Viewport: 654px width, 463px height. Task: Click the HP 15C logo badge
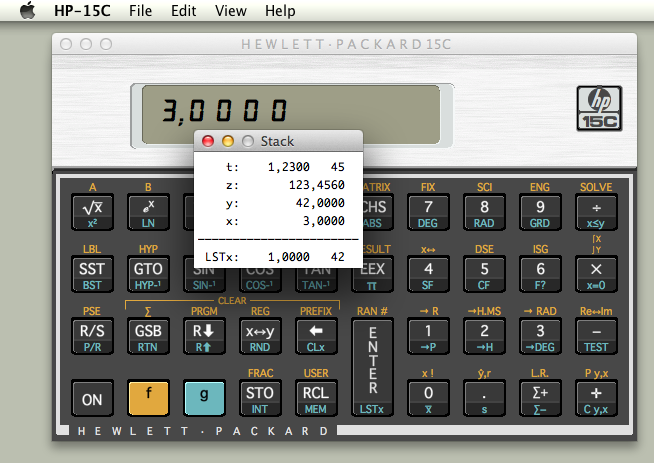tap(599, 108)
